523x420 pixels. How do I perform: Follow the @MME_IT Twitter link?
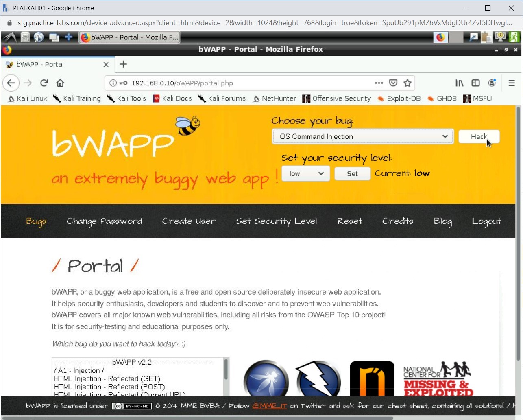point(269,406)
